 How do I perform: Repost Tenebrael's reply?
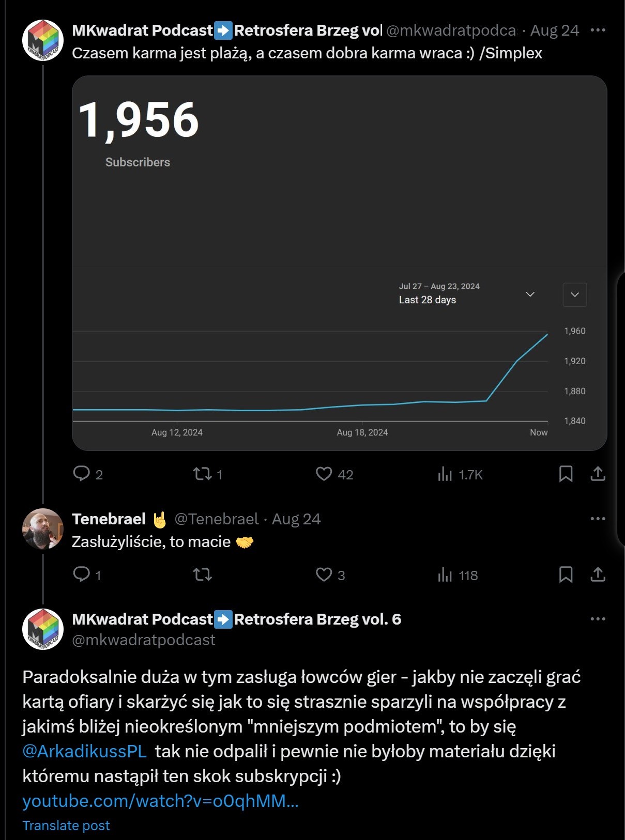tap(202, 574)
